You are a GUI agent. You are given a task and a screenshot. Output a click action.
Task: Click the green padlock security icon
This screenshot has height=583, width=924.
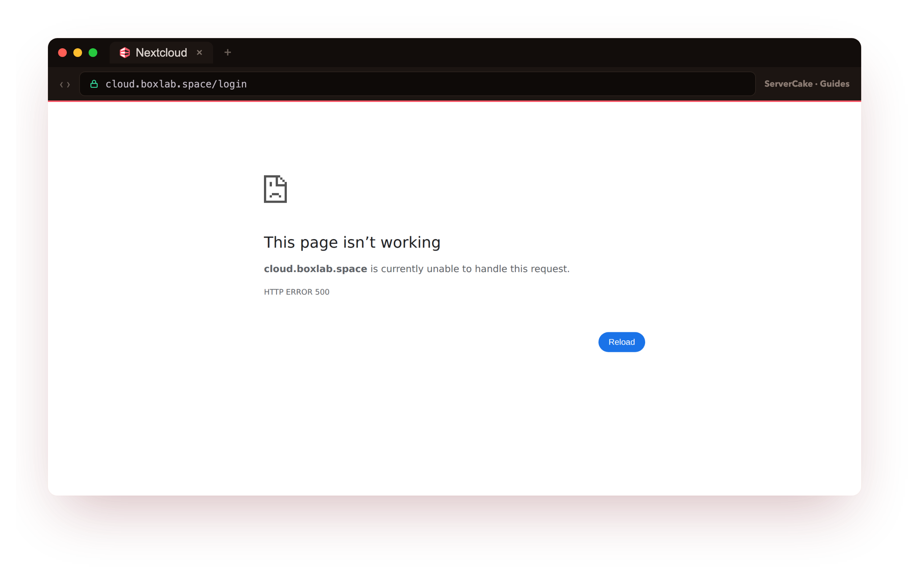(94, 84)
